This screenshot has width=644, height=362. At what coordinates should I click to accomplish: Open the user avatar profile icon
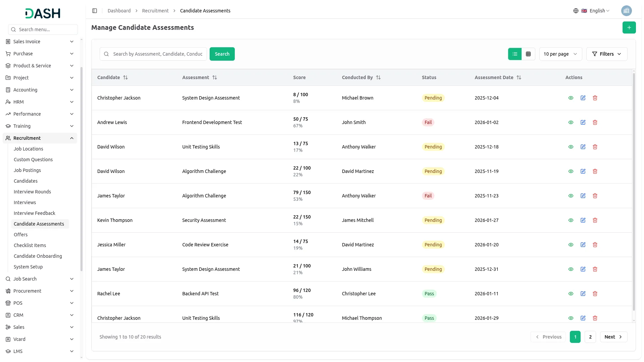pyautogui.click(x=626, y=11)
